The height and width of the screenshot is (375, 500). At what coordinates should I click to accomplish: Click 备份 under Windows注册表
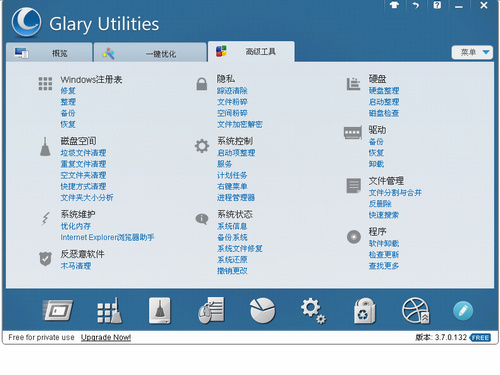click(x=68, y=113)
